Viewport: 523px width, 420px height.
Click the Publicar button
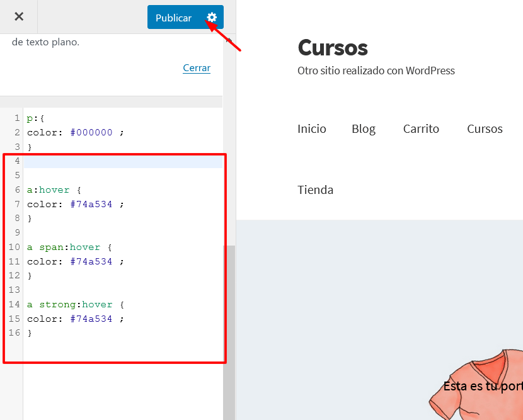point(173,18)
